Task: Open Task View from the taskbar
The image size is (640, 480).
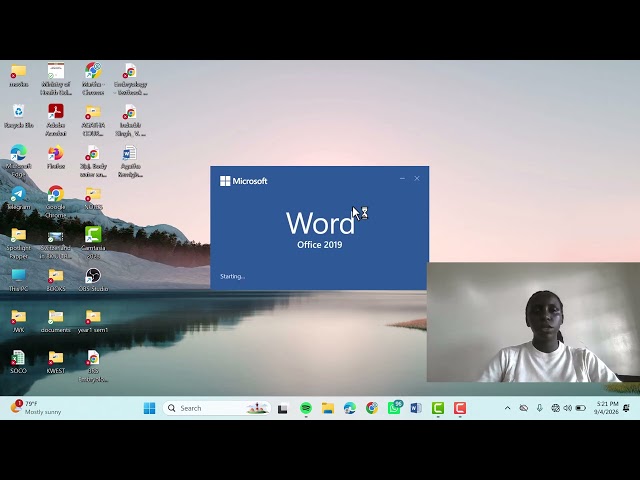Action: pos(282,408)
